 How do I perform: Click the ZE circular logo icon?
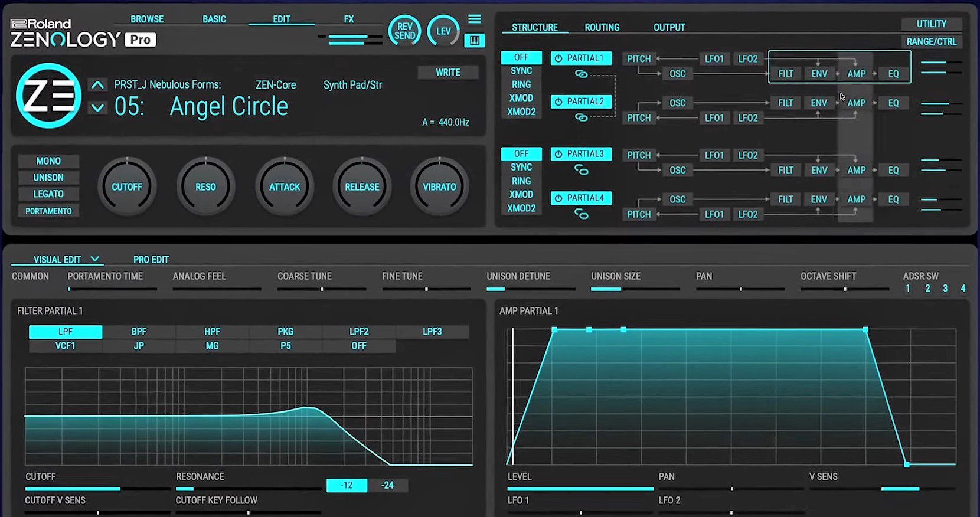48,95
